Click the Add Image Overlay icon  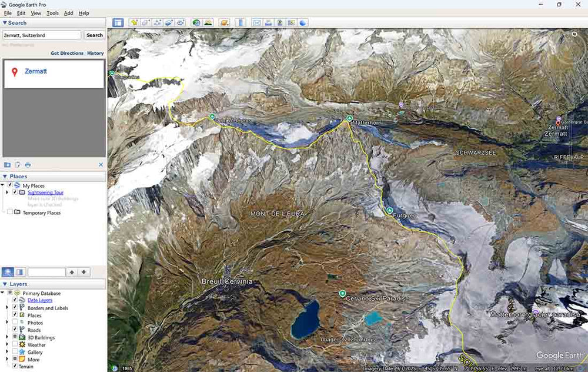click(169, 22)
